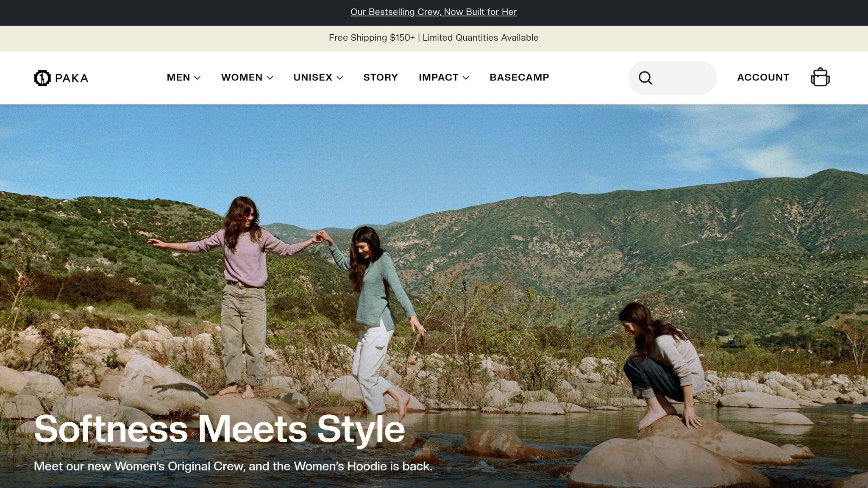The width and height of the screenshot is (868, 488).
Task: Click the ACCOUNT link
Action: point(763,78)
